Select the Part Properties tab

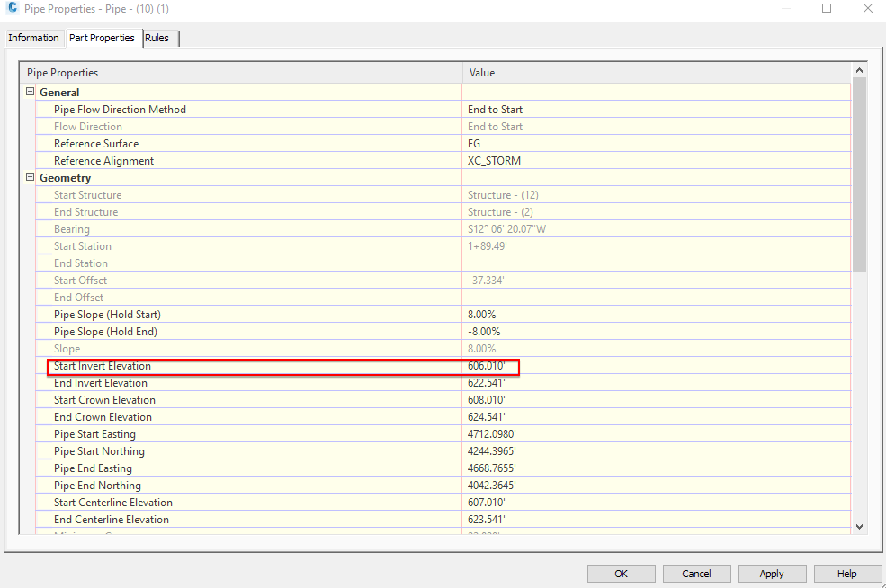point(102,38)
